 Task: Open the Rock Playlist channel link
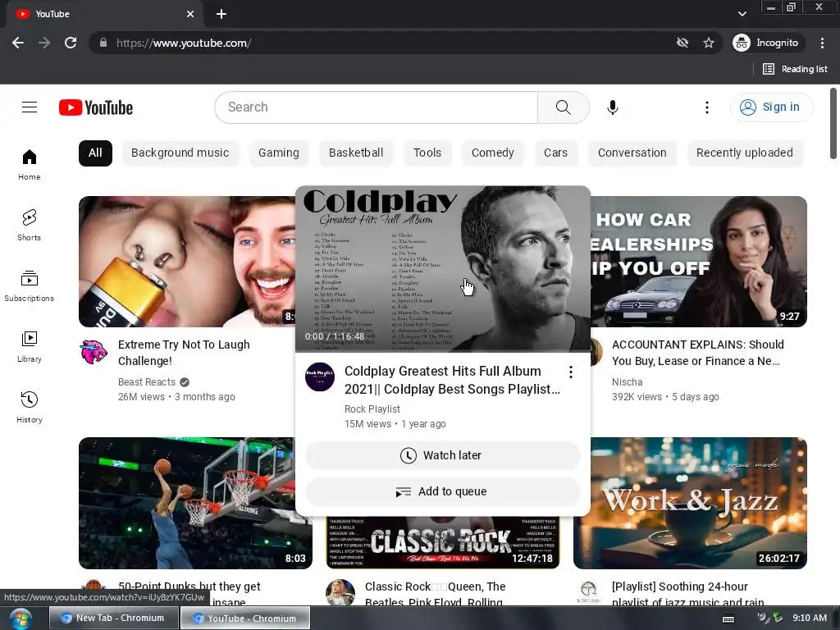[x=372, y=409]
